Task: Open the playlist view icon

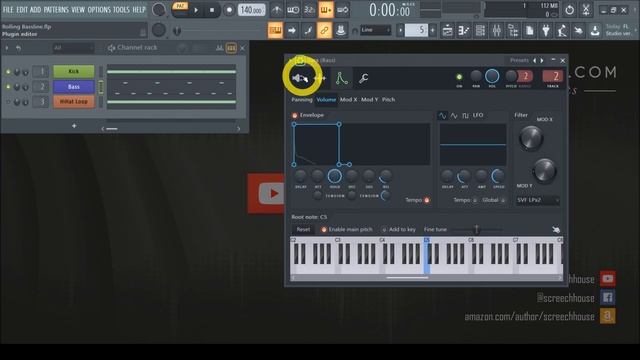Action: pos(447,30)
